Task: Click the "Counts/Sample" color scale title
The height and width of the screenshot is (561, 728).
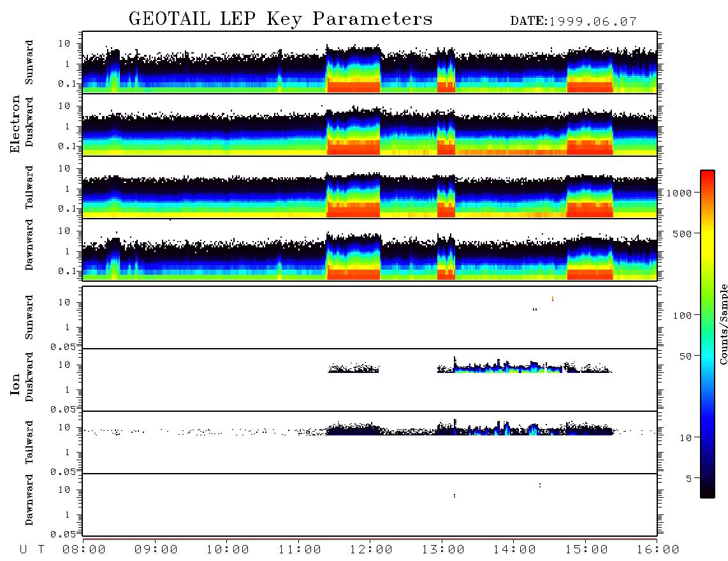Action: point(723,324)
